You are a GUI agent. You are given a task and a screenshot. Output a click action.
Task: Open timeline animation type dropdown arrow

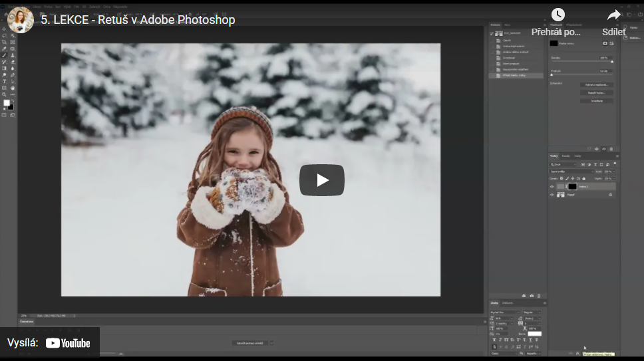[271, 343]
